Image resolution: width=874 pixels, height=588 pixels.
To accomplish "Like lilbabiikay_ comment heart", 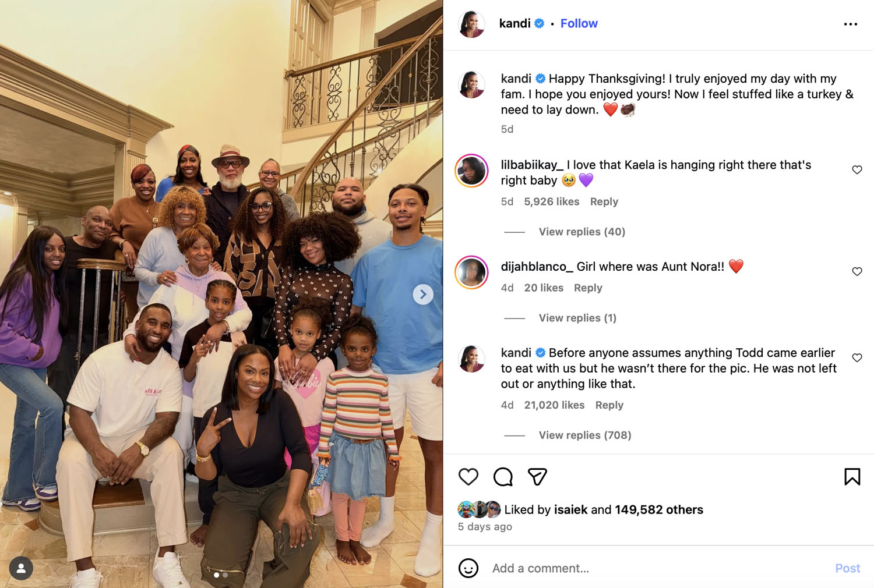I will (x=857, y=170).
